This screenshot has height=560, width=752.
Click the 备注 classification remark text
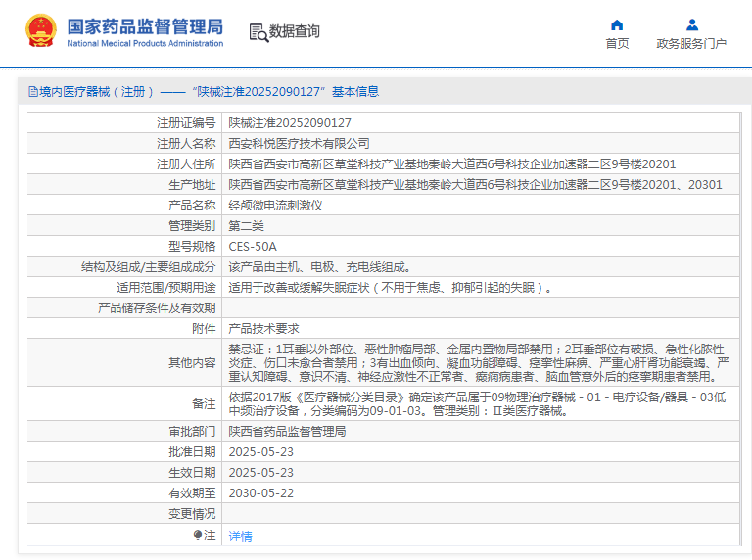(x=477, y=404)
